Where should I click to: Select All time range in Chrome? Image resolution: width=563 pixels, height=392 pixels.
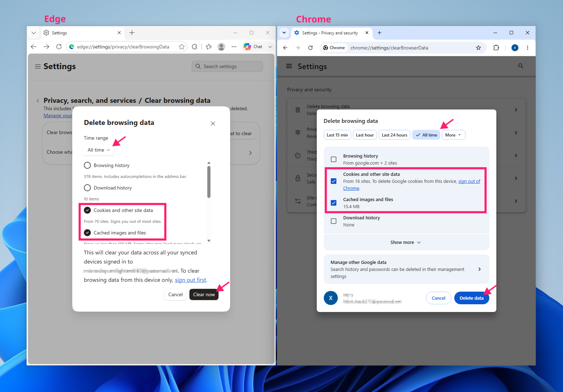pyautogui.click(x=427, y=135)
